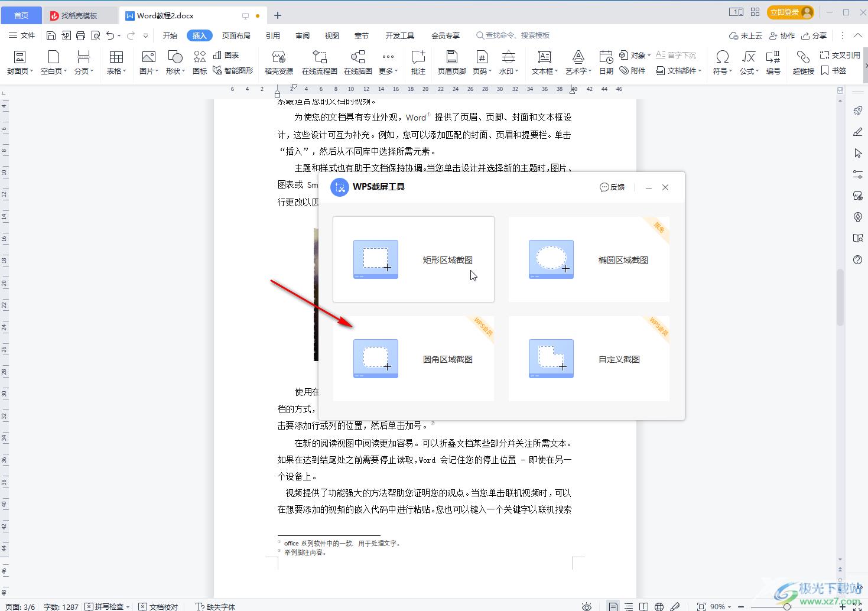868x611 pixels.
Task: Open Header and Footer (页眉页脚)
Action: click(452, 63)
